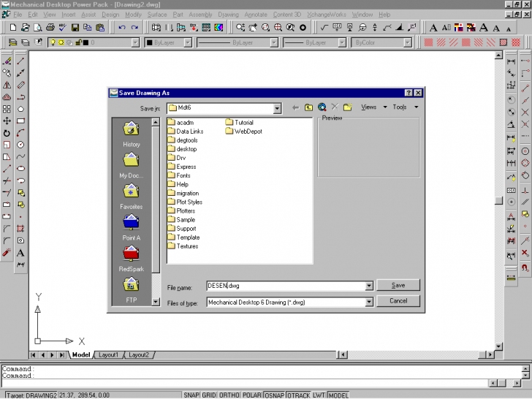The height and width of the screenshot is (399, 532).
Task: Open the Template folder
Action: point(184,237)
